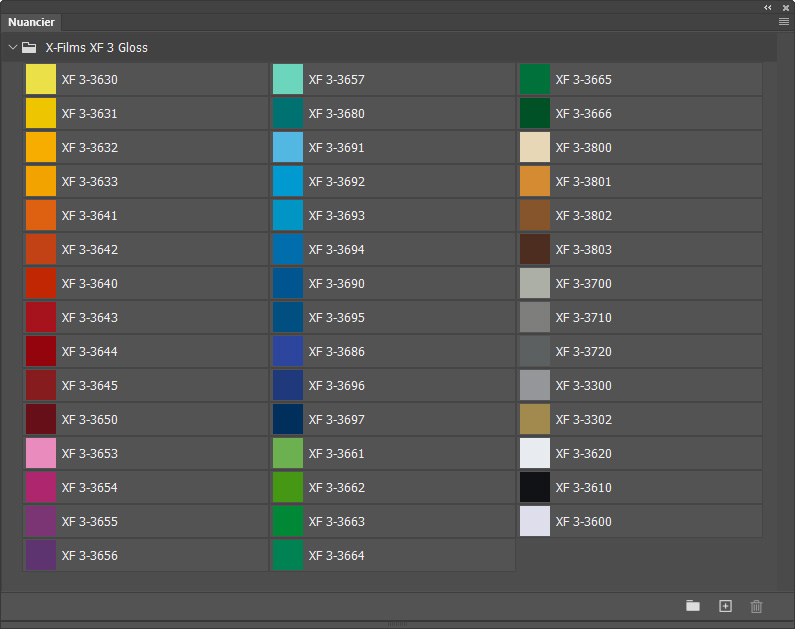Select navy swatch XF 3-3697

[288, 419]
